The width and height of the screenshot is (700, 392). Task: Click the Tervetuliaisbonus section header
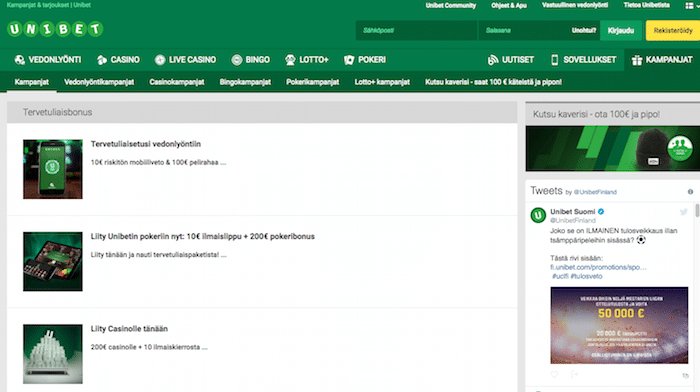point(262,113)
